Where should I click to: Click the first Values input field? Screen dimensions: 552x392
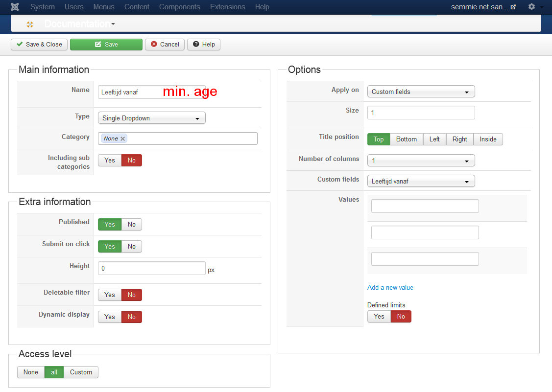[x=425, y=206]
